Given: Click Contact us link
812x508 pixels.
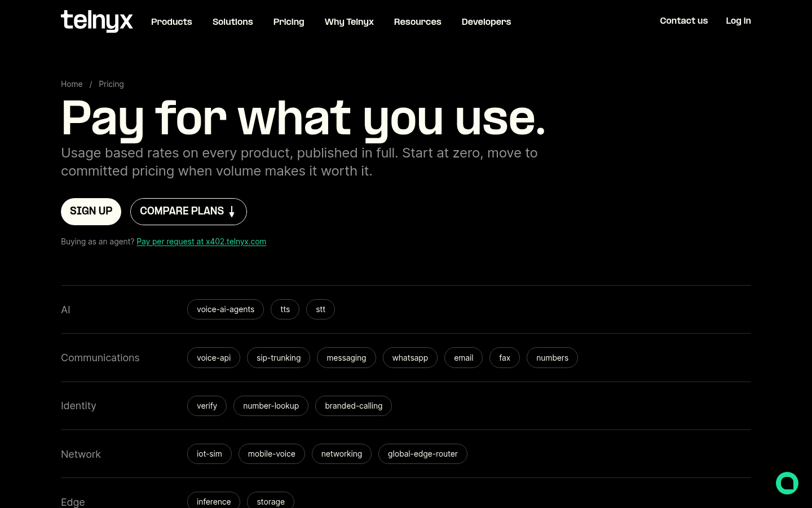Looking at the screenshot, I should pyautogui.click(x=684, y=20).
